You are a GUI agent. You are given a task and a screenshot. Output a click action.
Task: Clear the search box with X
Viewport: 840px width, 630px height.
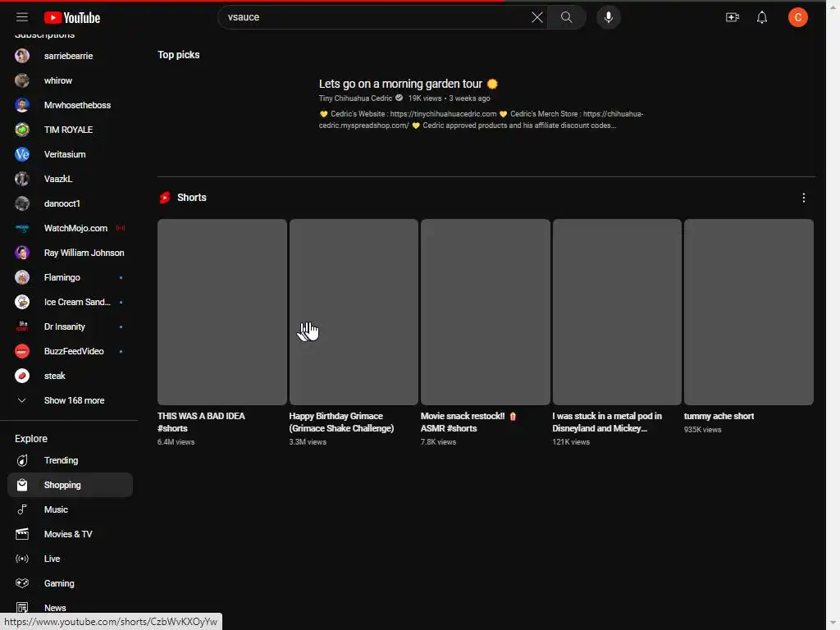pos(536,17)
